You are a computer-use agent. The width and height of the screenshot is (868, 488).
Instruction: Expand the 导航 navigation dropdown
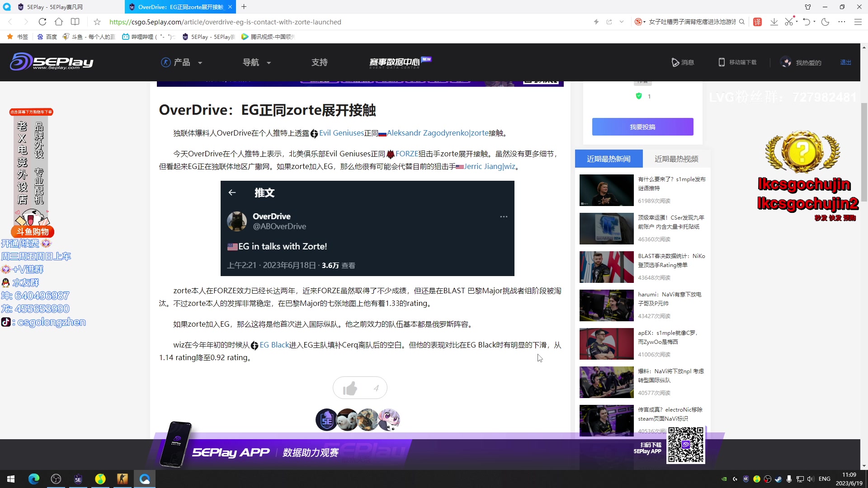257,62
